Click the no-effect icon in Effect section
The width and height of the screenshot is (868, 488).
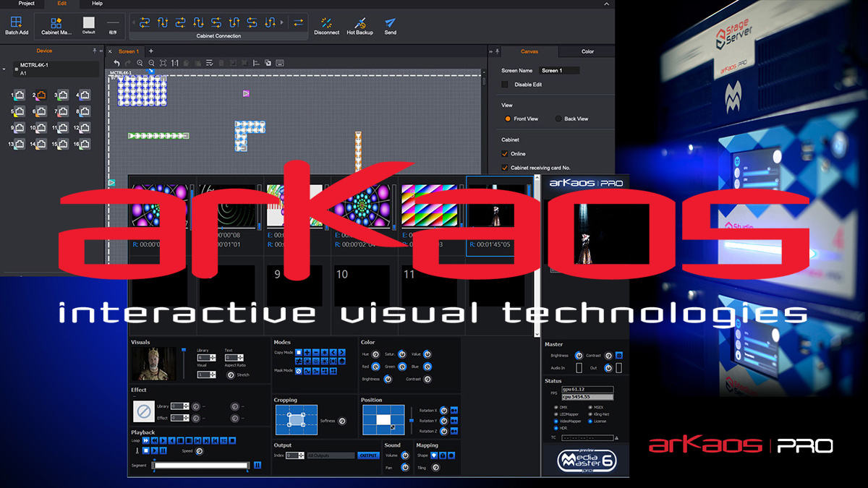(144, 411)
